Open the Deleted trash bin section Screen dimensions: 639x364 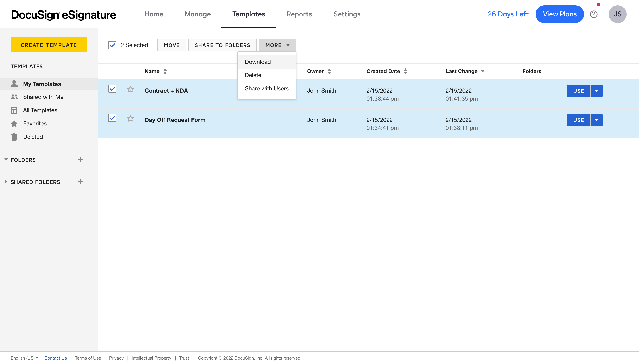click(33, 137)
